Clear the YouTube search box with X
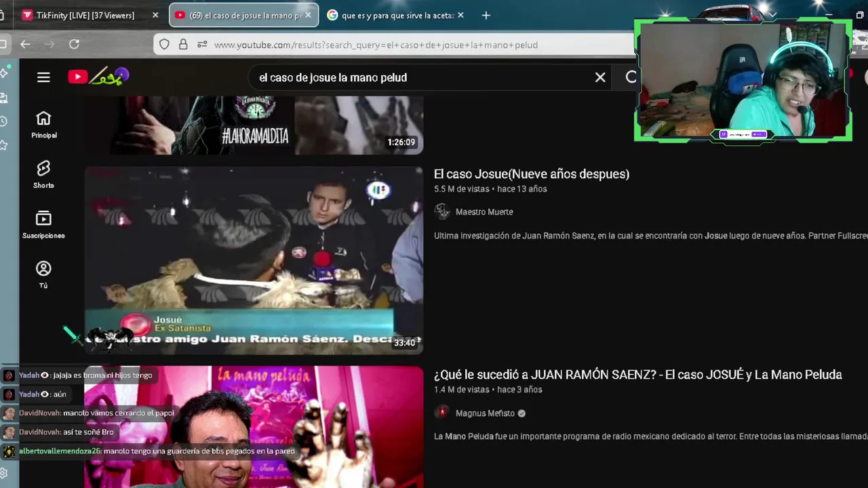The image size is (868, 488). click(600, 77)
